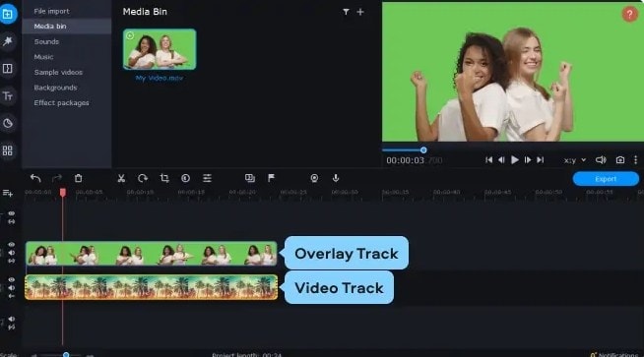The height and width of the screenshot is (357, 644).
Task: Adjust preview volume speaker icon
Action: coord(601,160)
